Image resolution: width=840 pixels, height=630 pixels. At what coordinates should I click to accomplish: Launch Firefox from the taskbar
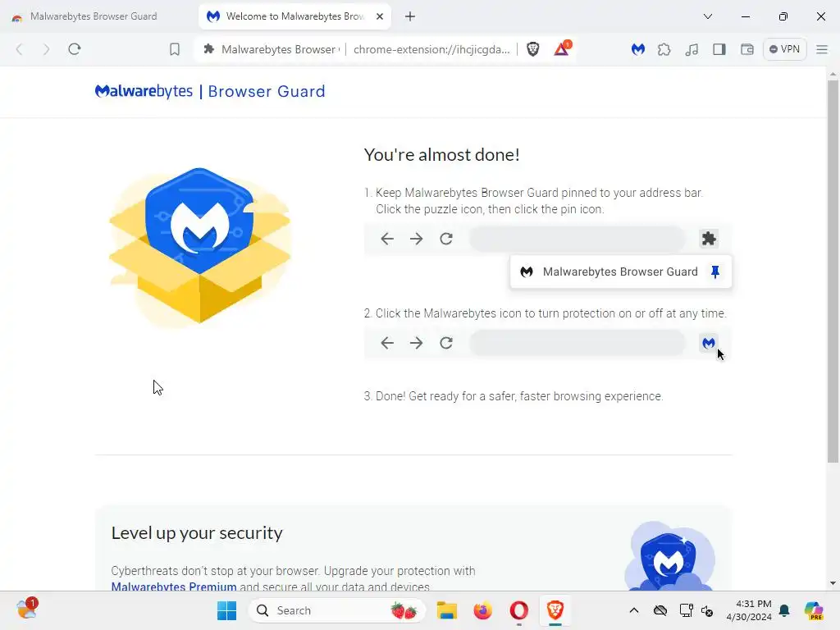(482, 610)
